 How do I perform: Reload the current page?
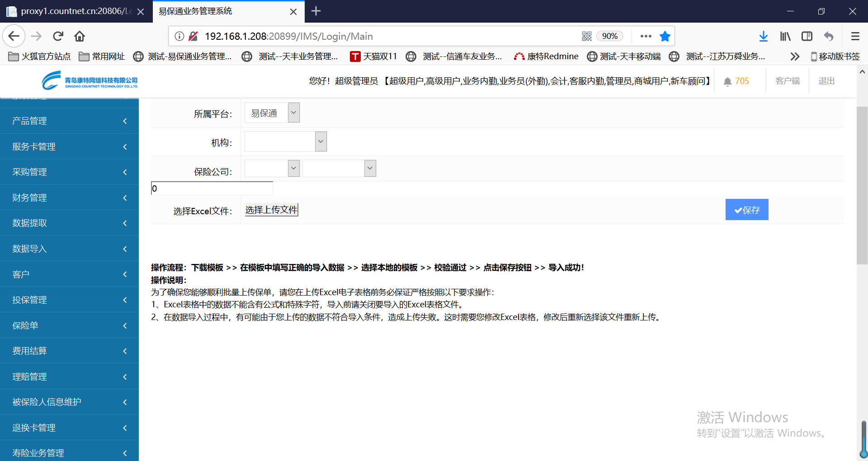58,36
